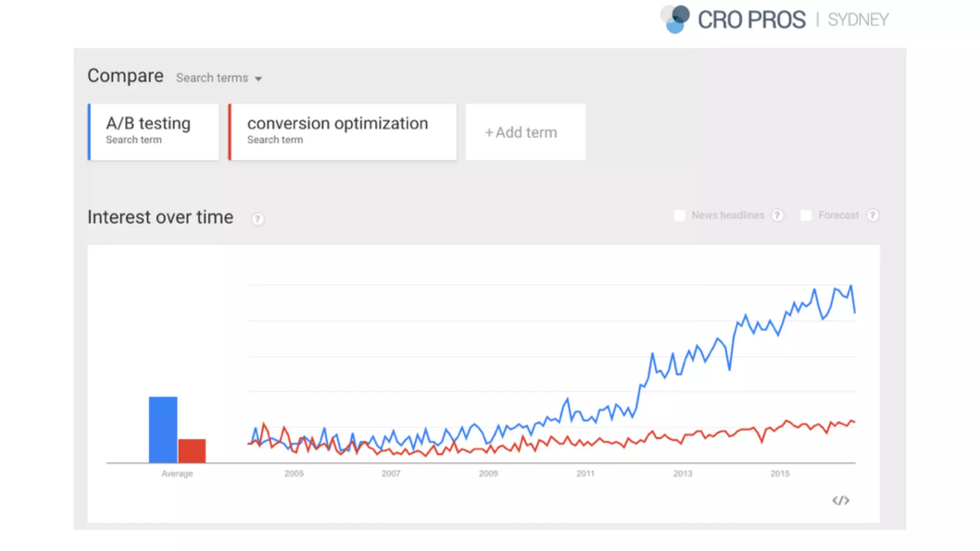Select the conversion optimization term card
The height and width of the screenshot is (551, 980).
343,132
